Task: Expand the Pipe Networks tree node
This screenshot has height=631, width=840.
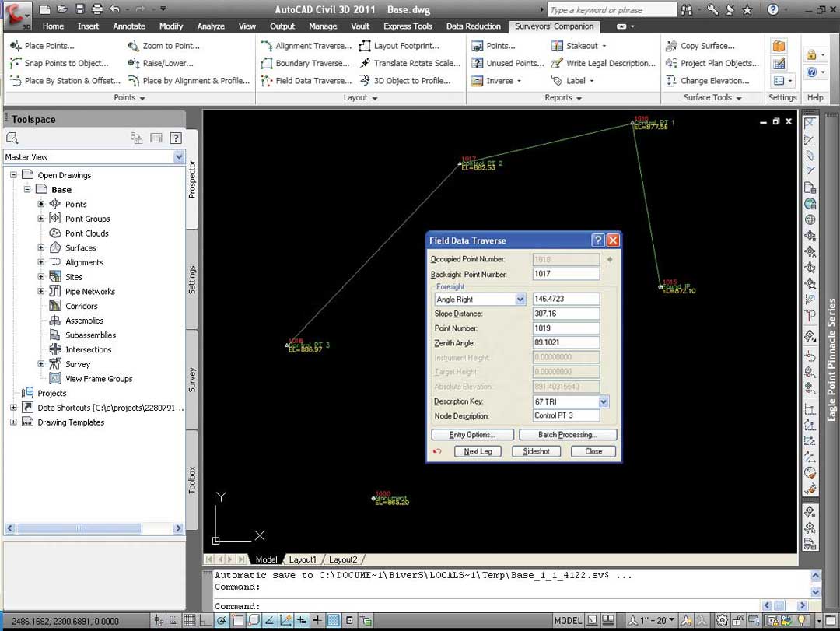Action: 41,292
